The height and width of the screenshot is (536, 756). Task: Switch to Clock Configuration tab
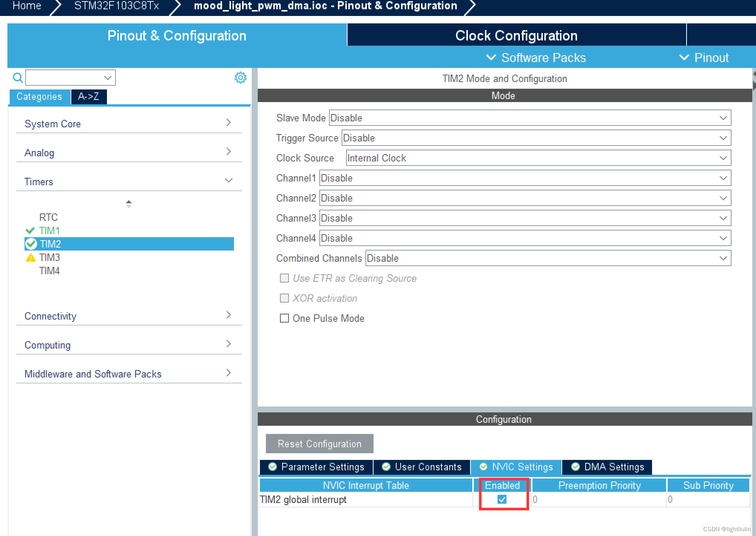tap(517, 35)
